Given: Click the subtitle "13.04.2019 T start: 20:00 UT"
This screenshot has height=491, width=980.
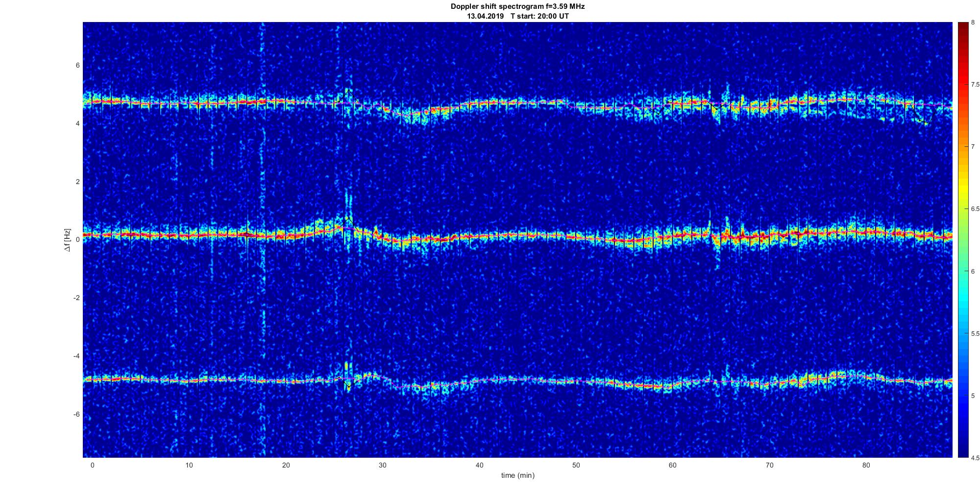Looking at the screenshot, I should [517, 16].
